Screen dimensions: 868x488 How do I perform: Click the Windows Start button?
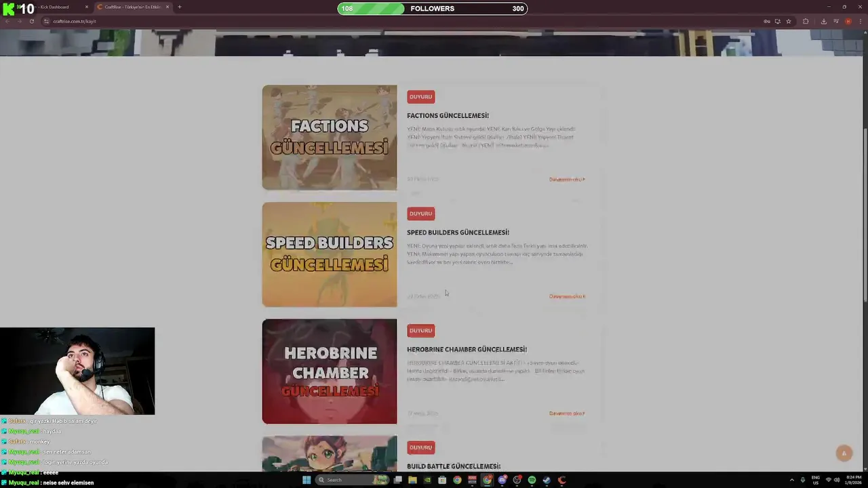point(307,480)
